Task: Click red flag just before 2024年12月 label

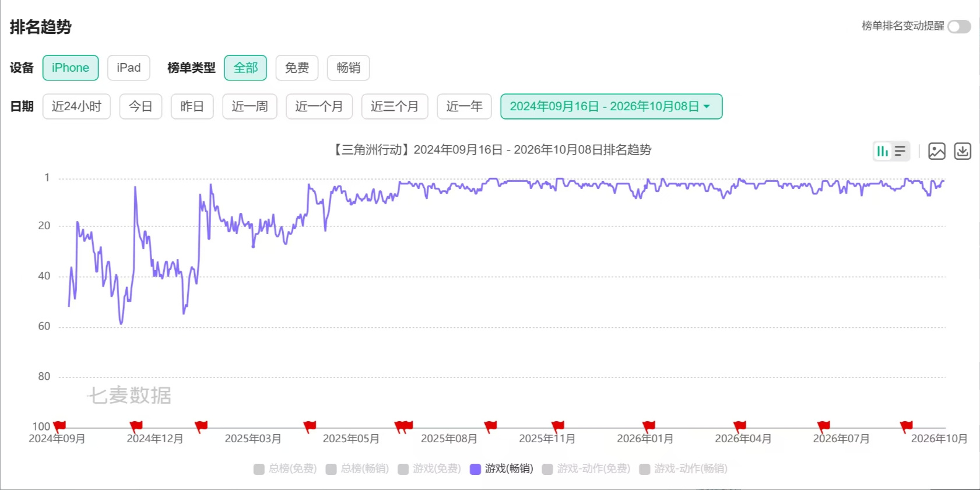Action: 136,427
